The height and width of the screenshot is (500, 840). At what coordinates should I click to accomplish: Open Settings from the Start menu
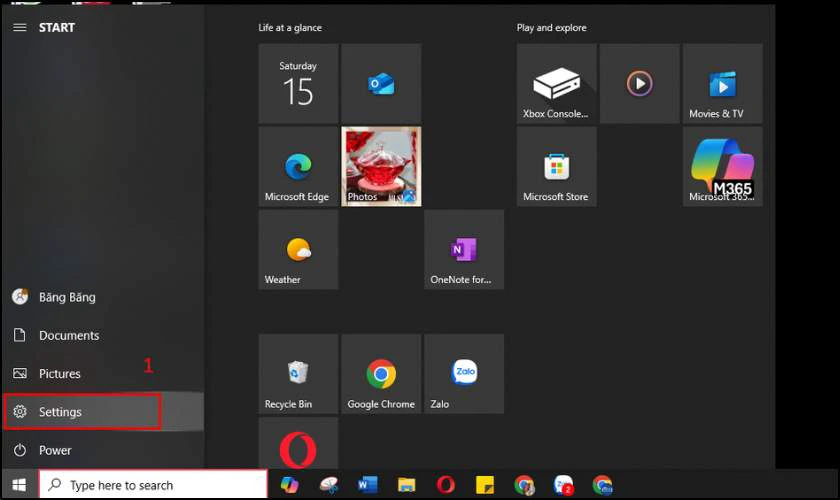click(103, 412)
